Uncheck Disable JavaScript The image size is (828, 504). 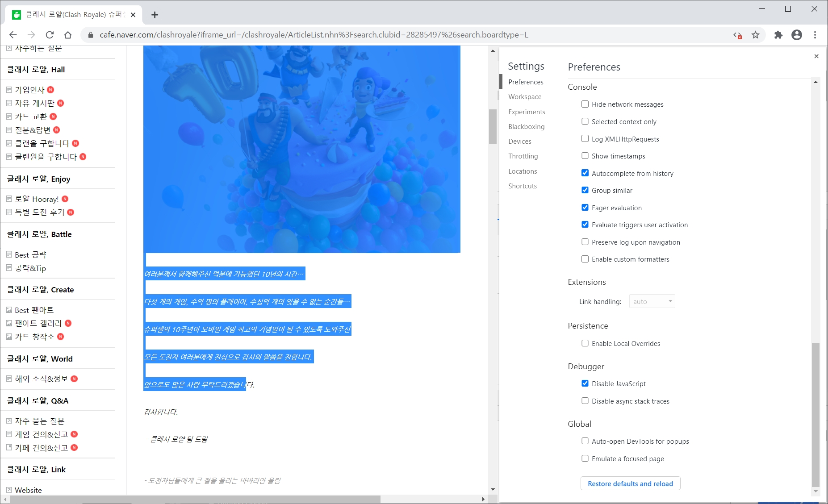point(585,383)
